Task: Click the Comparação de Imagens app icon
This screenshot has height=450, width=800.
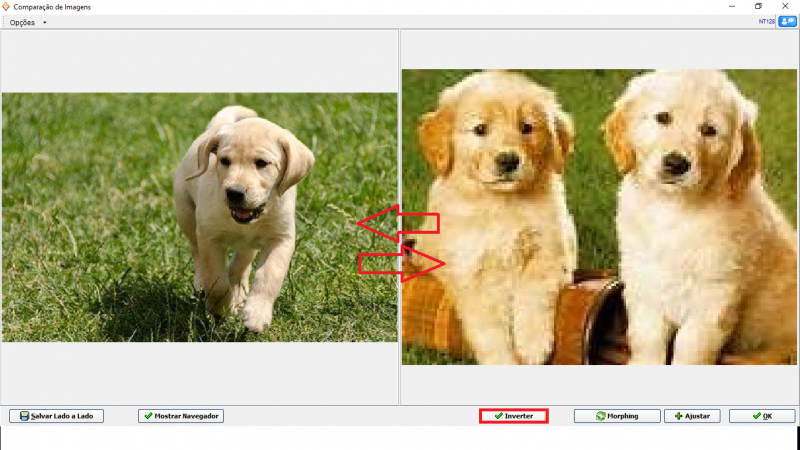Action: coord(6,6)
